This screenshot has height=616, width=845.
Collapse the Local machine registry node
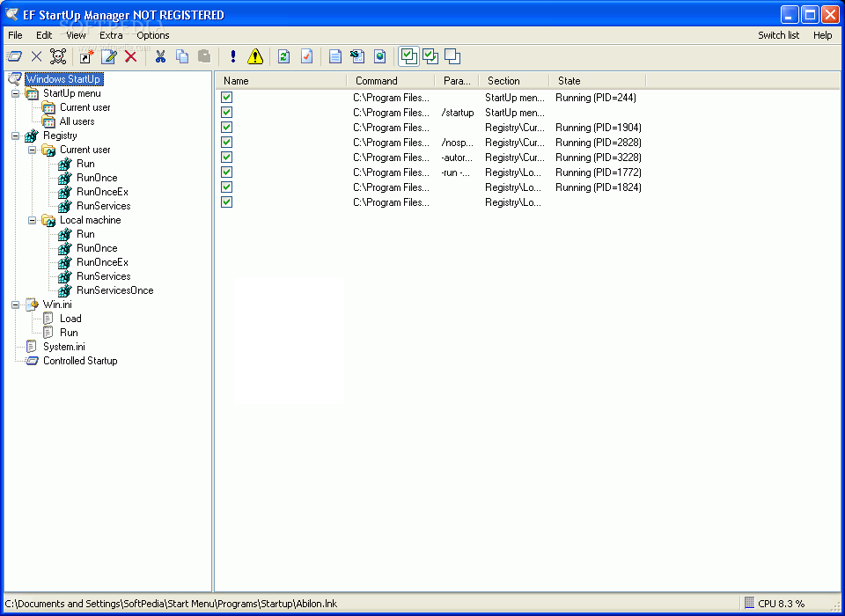point(33,220)
